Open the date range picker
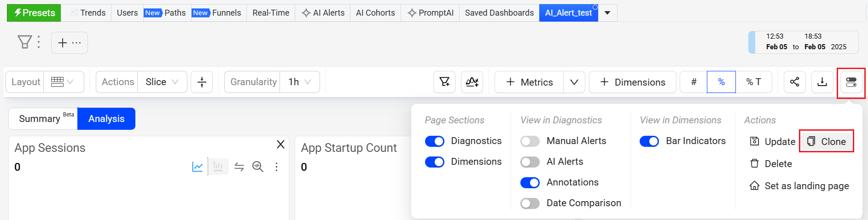This screenshot has width=868, height=220. pos(805,42)
